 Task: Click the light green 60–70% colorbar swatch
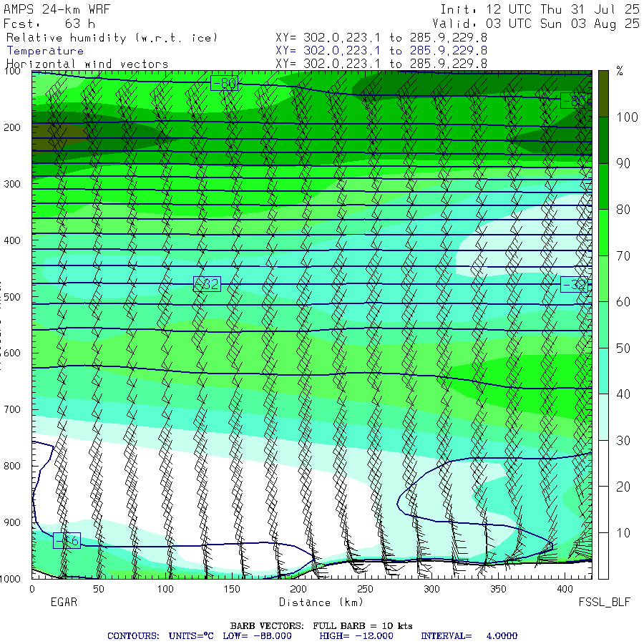(x=603, y=279)
